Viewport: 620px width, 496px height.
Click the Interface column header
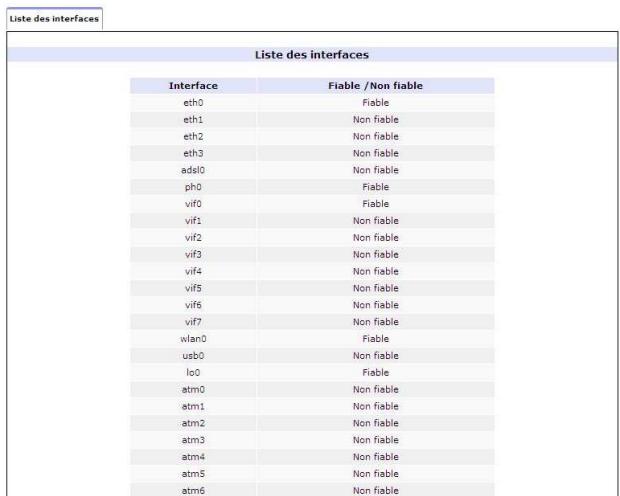pos(194,86)
